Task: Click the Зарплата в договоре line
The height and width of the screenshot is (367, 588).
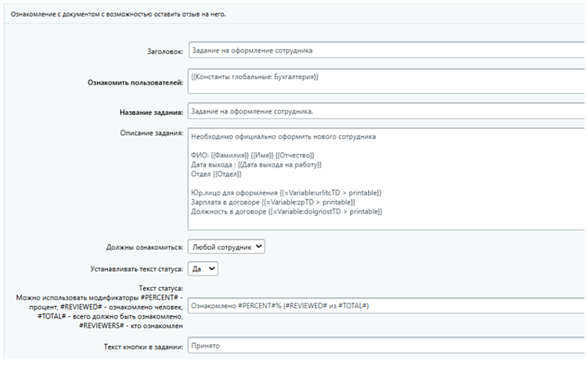Action: click(274, 202)
